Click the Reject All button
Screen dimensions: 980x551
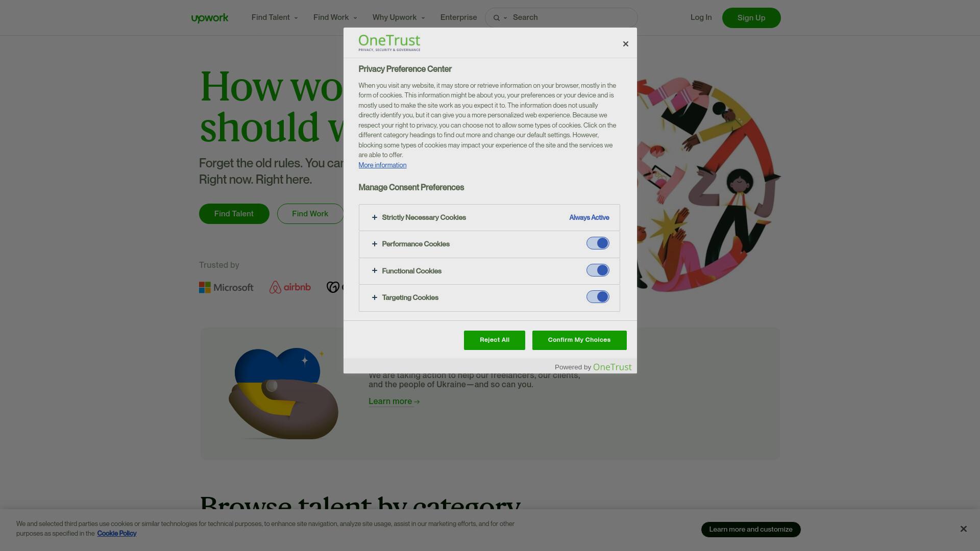click(494, 340)
